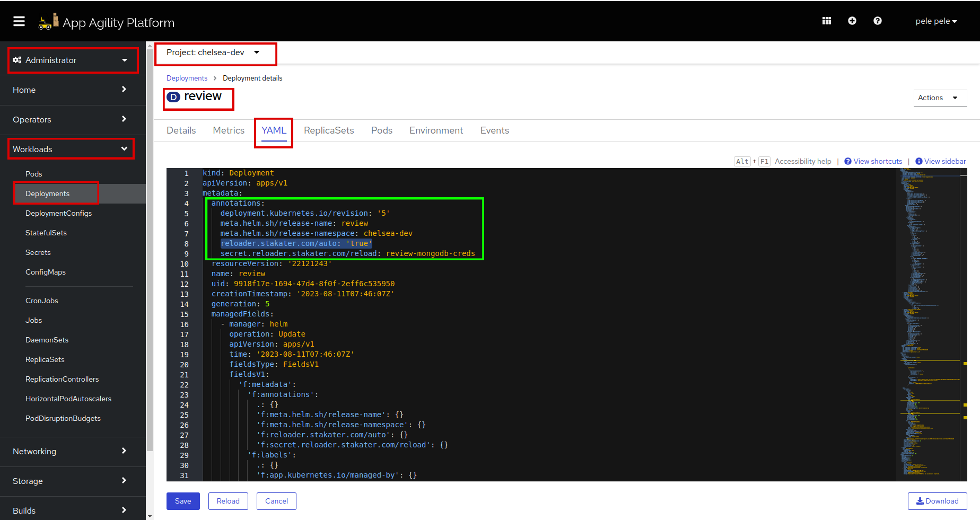Open the pele pele user menu
Image resolution: width=980 pixels, height=520 pixels.
pyautogui.click(x=935, y=21)
